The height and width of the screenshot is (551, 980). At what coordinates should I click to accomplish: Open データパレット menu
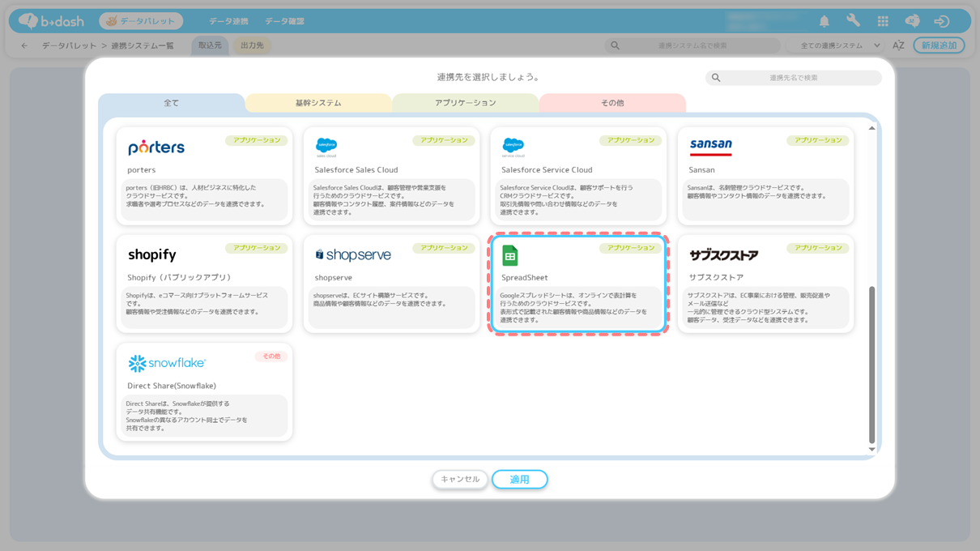click(141, 21)
